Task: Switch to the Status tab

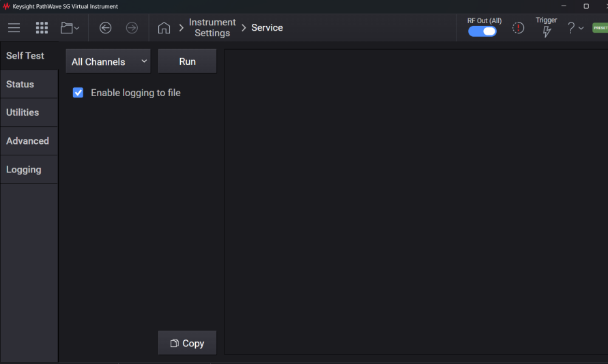Action: point(20,85)
